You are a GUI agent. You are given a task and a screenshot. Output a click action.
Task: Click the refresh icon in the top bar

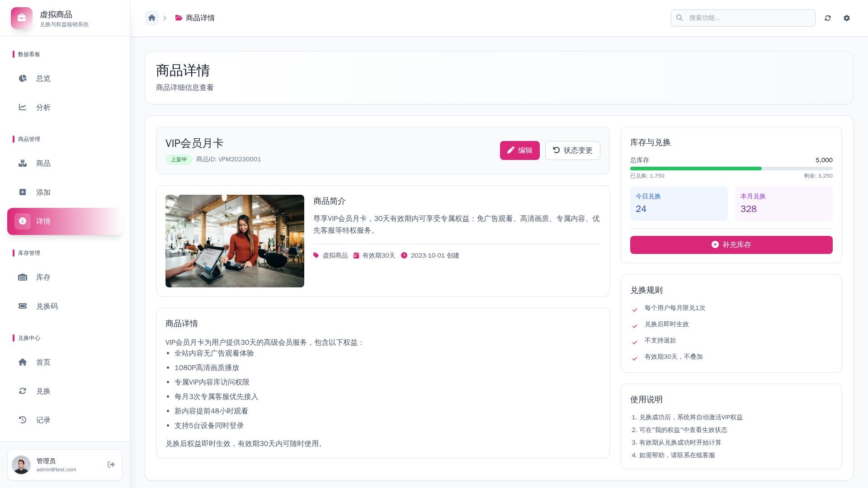[828, 18]
